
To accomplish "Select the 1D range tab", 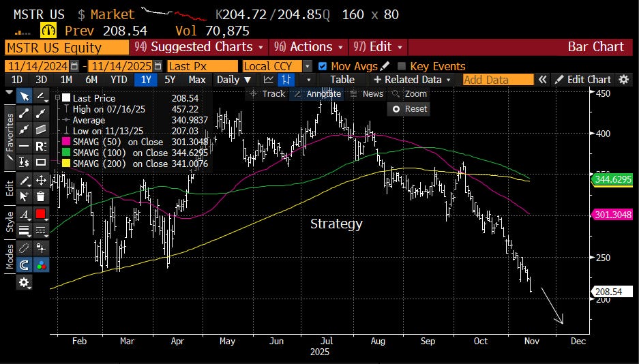I will click(x=17, y=79).
